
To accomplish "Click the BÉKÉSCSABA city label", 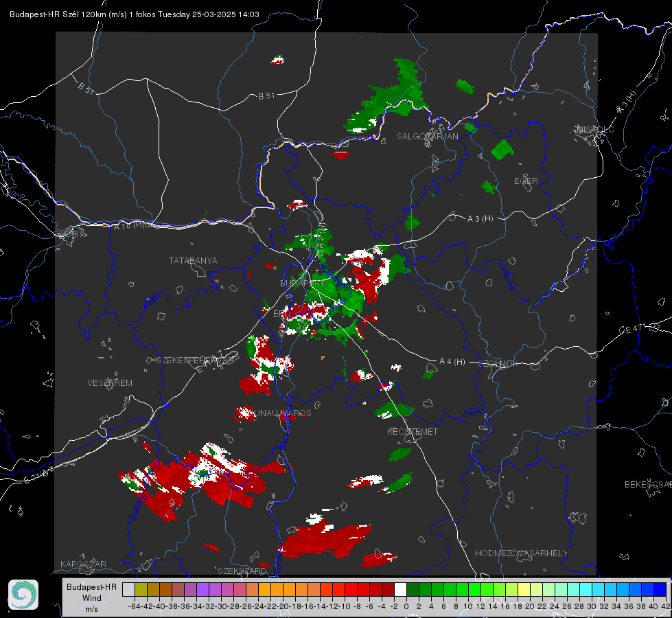I will 648,485.
